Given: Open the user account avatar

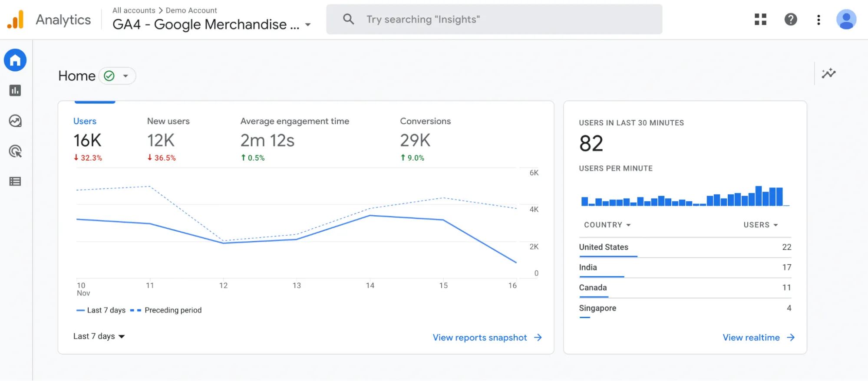Looking at the screenshot, I should [x=846, y=20].
